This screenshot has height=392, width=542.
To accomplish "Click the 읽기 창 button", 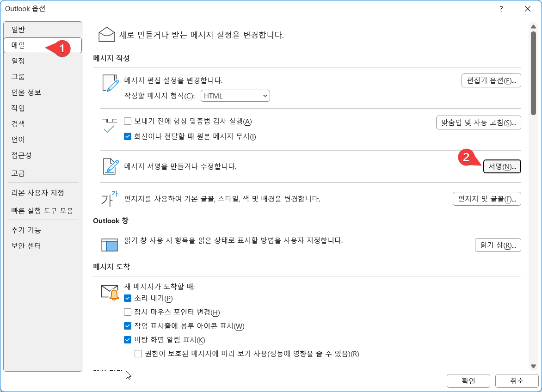I will tap(498, 245).
